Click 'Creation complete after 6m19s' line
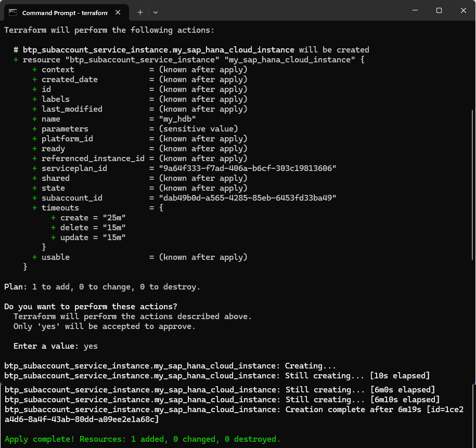Screen dimensions: 476x448 tap(234, 410)
